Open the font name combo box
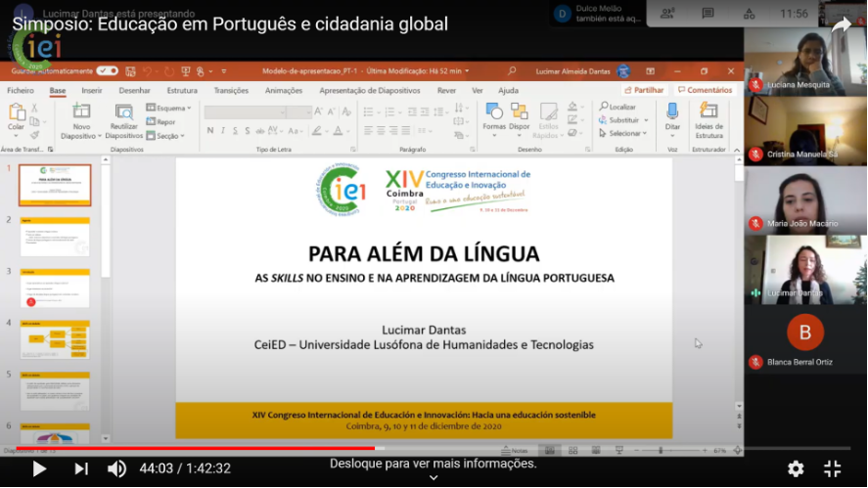 tap(245, 111)
